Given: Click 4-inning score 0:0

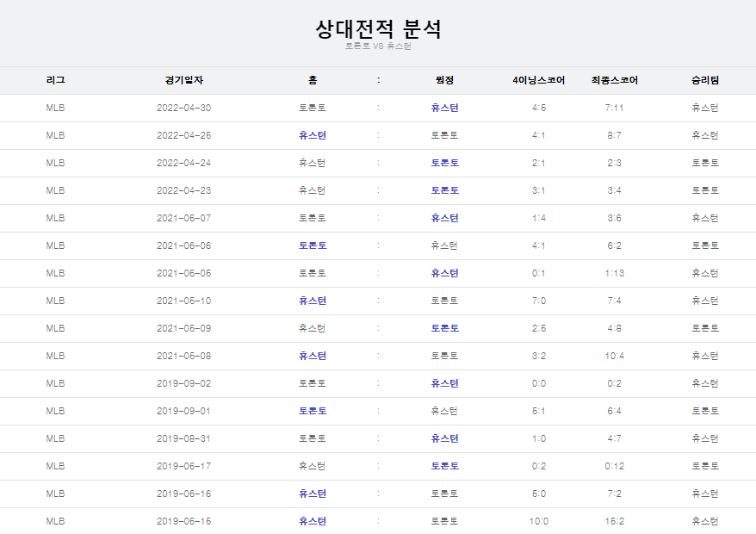Looking at the screenshot, I should point(539,383).
